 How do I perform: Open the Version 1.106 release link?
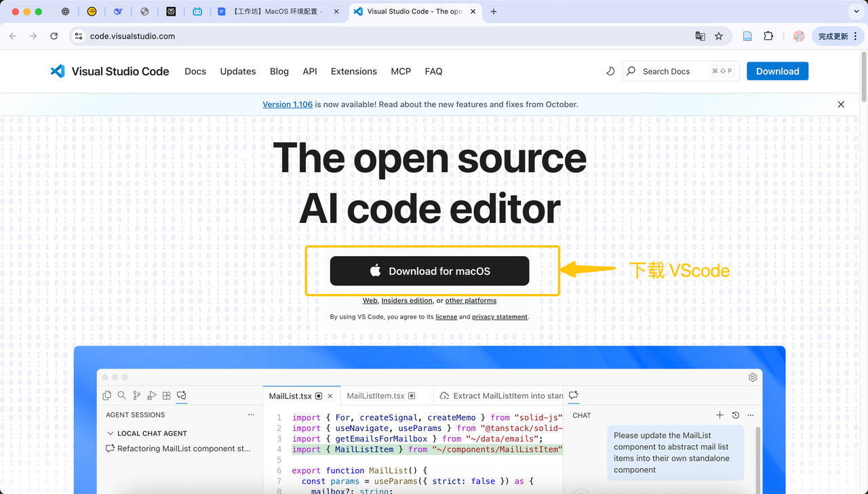click(x=288, y=104)
